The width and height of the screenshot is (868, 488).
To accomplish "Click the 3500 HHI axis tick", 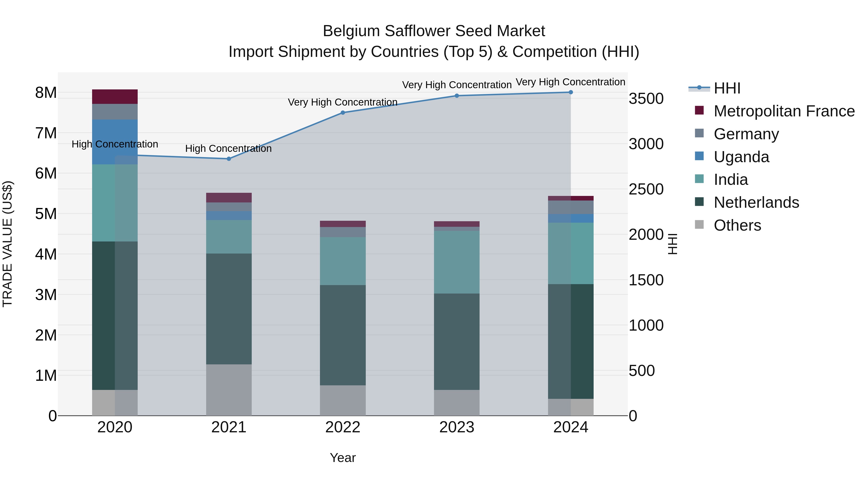I will pyautogui.click(x=646, y=99).
